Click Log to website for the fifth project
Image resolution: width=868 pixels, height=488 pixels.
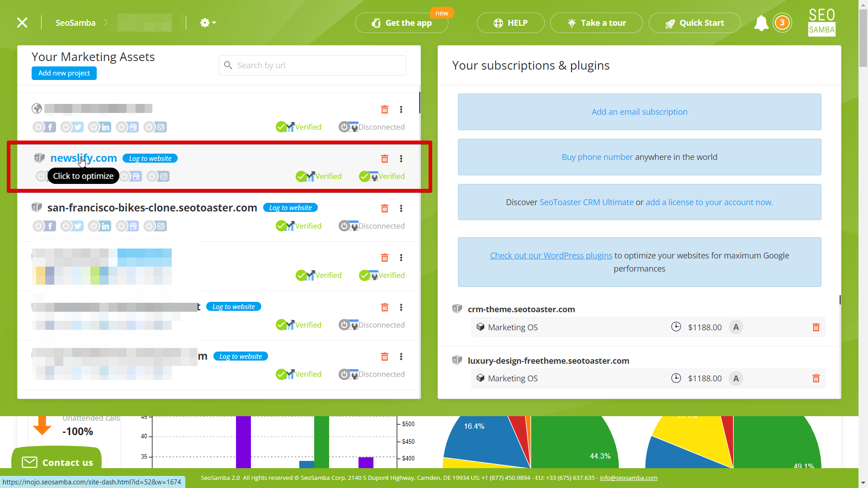[234, 307]
